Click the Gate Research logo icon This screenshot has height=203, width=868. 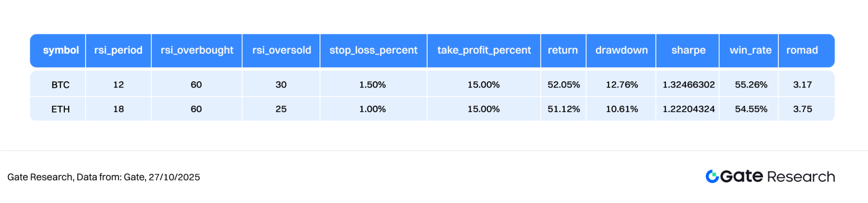pos(712,176)
